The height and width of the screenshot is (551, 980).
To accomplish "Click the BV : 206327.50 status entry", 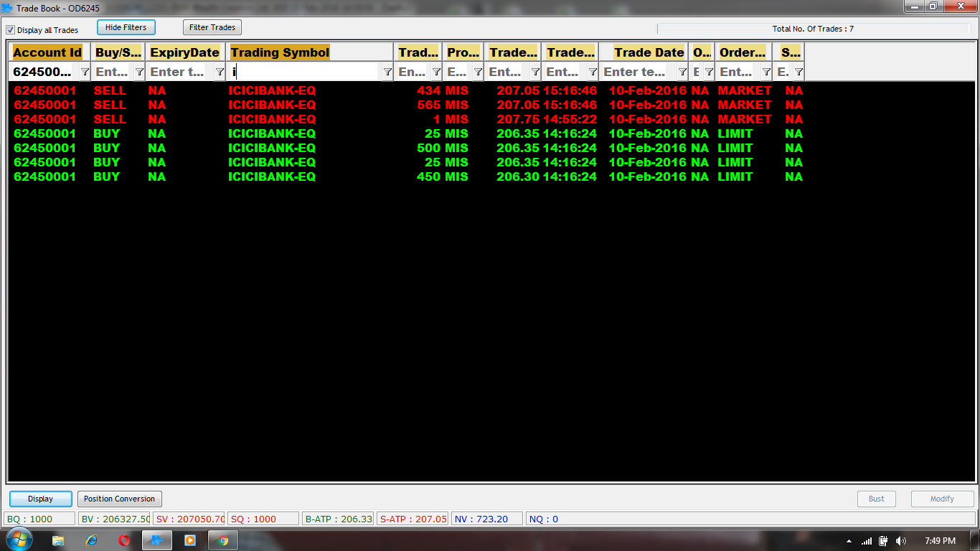I will 115,519.
